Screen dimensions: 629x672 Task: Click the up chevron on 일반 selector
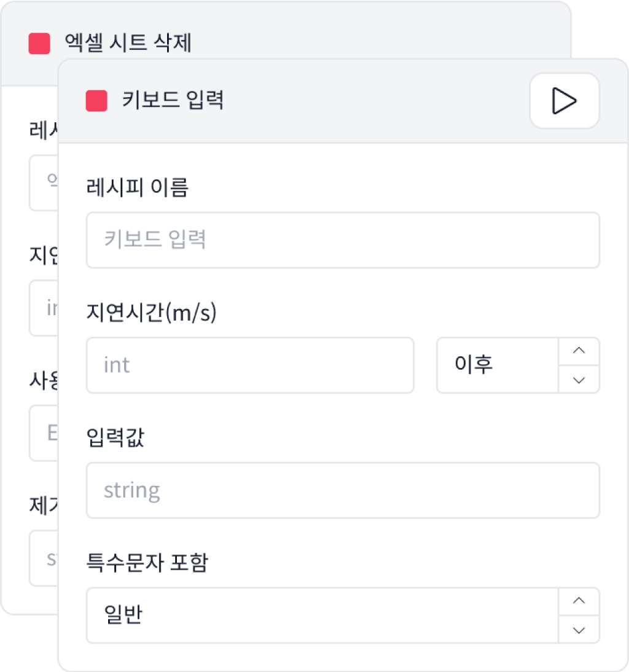pyautogui.click(x=579, y=601)
